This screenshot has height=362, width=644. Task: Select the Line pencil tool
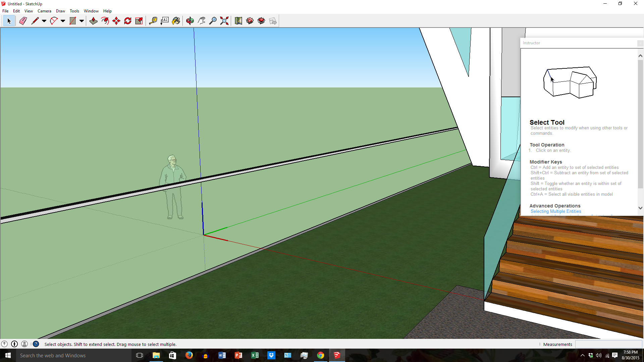[x=35, y=21]
